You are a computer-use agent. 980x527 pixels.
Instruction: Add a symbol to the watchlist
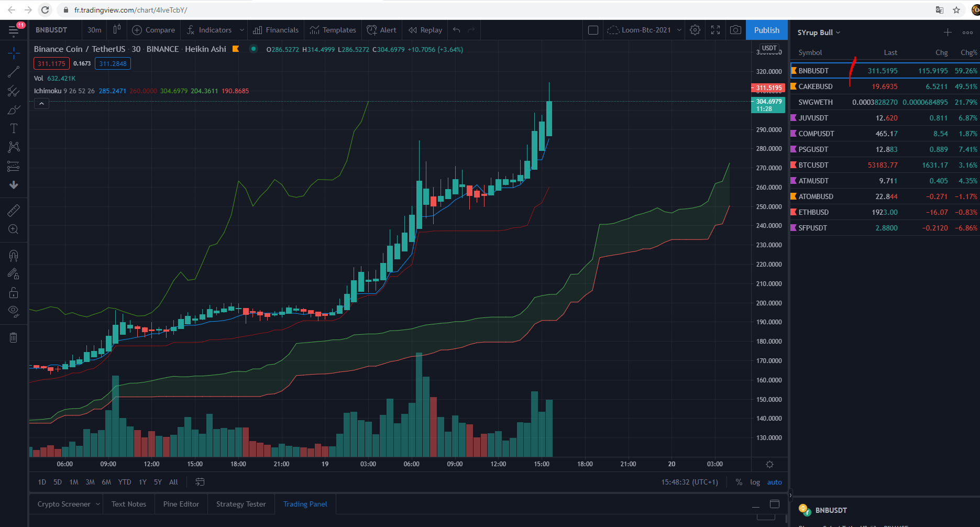948,32
